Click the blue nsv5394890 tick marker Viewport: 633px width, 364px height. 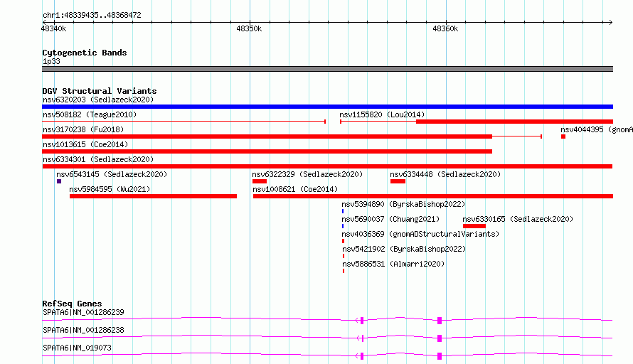pyautogui.click(x=343, y=211)
